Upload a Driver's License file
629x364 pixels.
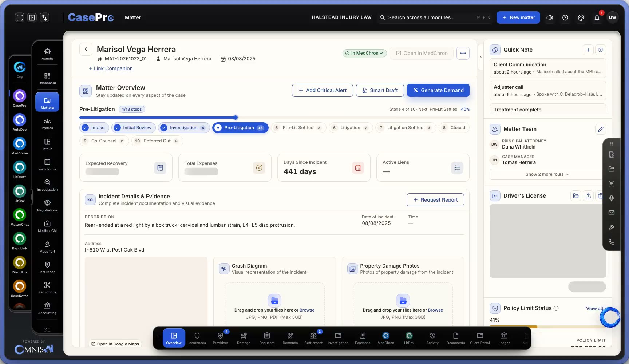click(x=588, y=196)
